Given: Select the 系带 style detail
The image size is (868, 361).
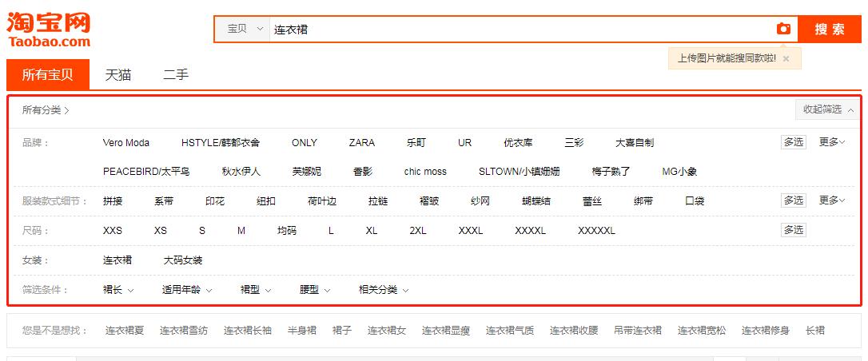Looking at the screenshot, I should pyautogui.click(x=164, y=200).
